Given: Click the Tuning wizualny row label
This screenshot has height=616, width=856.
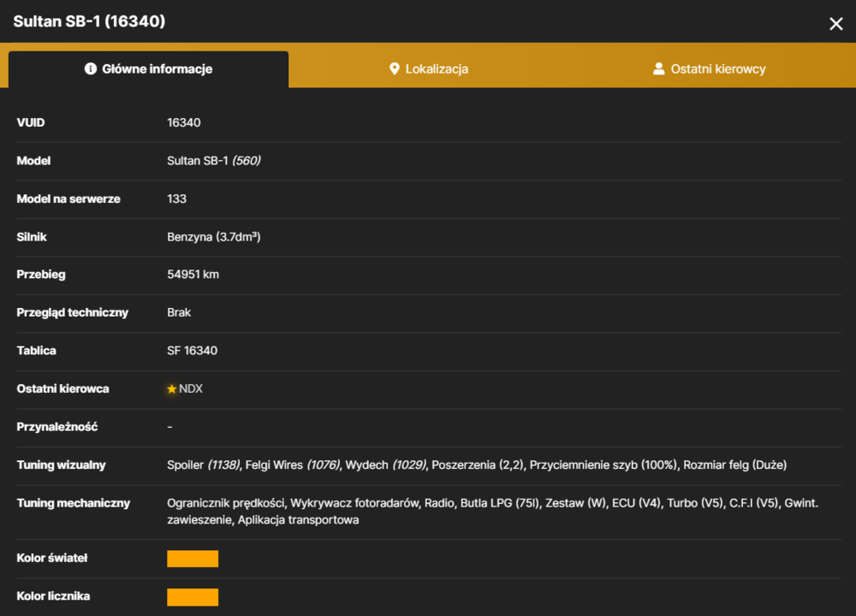Looking at the screenshot, I should [61, 465].
